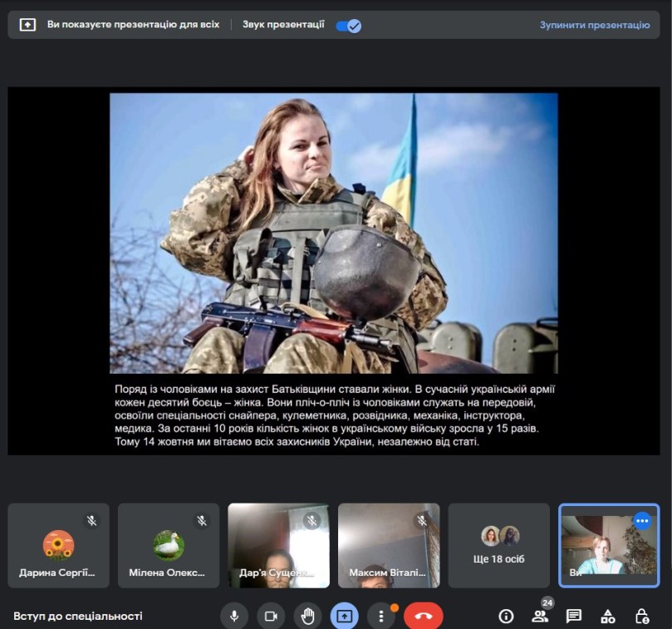Open three-dot more options in call bar

click(x=380, y=616)
